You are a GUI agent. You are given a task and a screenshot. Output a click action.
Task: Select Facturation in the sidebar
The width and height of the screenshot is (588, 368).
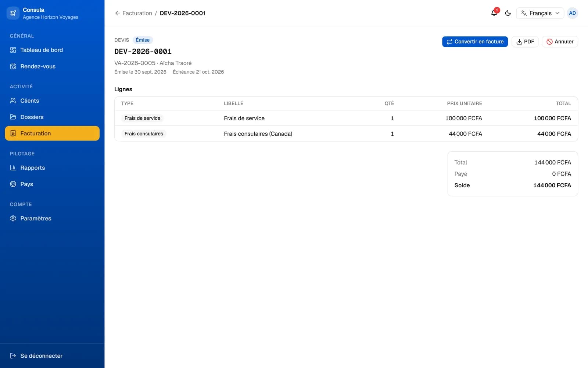52,134
